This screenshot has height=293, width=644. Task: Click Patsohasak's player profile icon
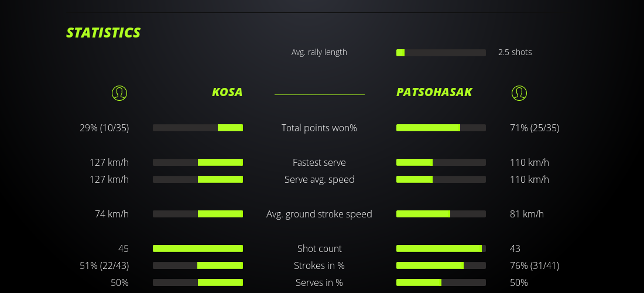pos(519,93)
